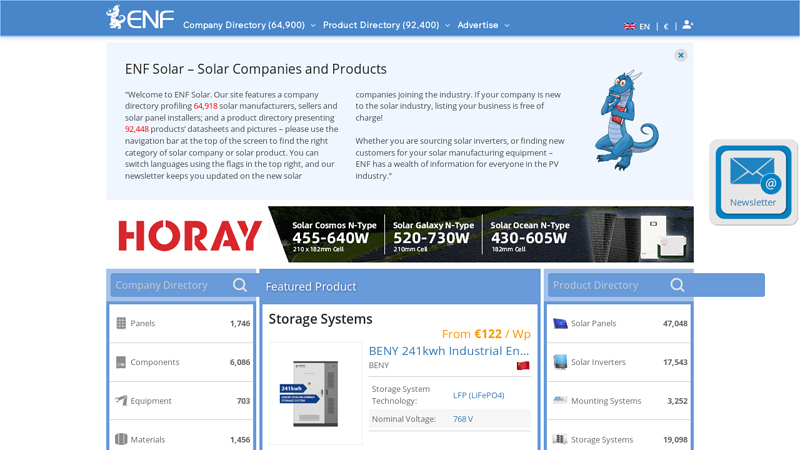
Task: Click the 92,448 products count link
Action: point(137,129)
